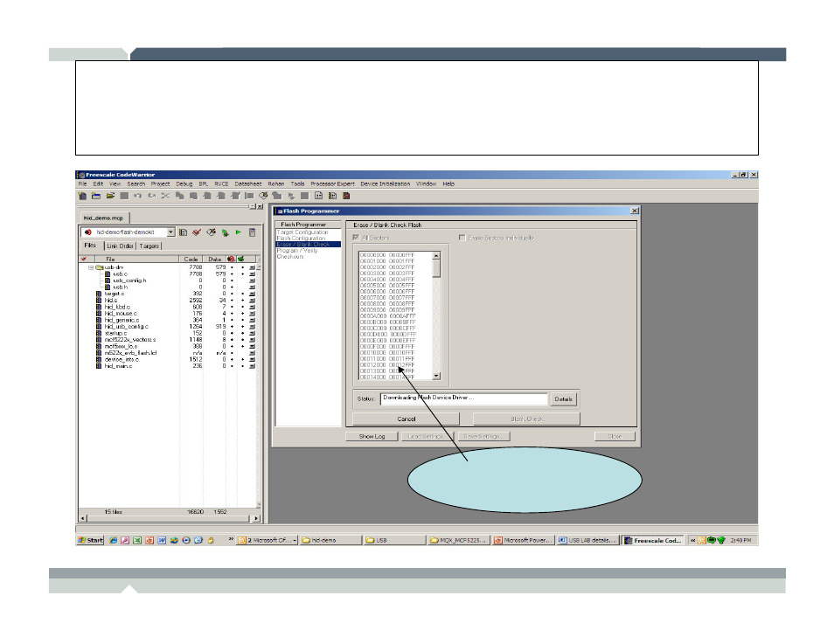Click the Cancel button in Flash Programmer
This screenshot has height=644, width=834.
(407, 419)
